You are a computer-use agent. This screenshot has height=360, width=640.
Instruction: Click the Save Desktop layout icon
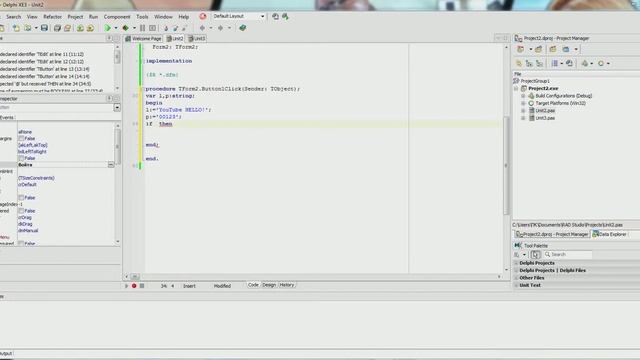275,16
